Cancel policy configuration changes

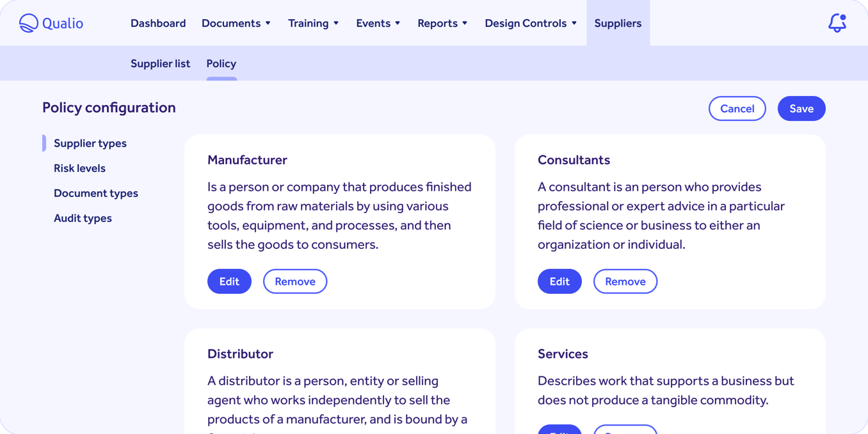click(737, 108)
